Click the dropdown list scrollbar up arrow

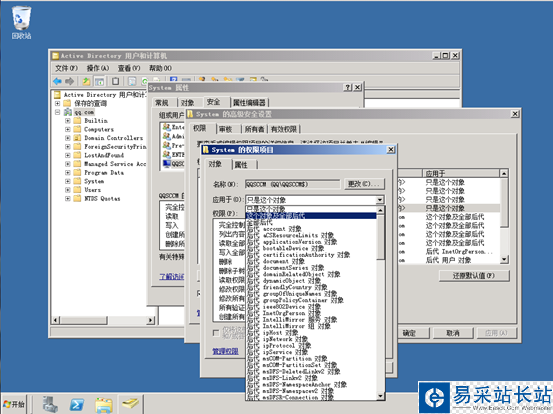point(380,210)
